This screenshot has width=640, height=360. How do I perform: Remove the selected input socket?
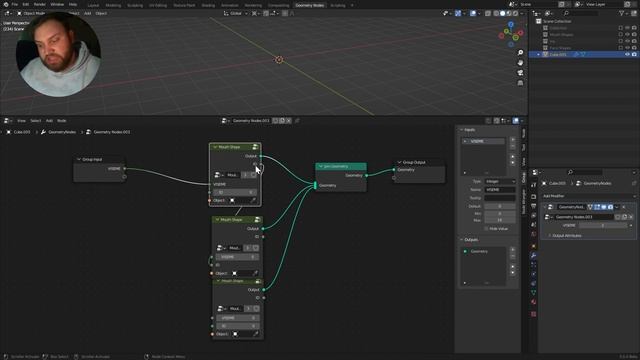coord(513,146)
